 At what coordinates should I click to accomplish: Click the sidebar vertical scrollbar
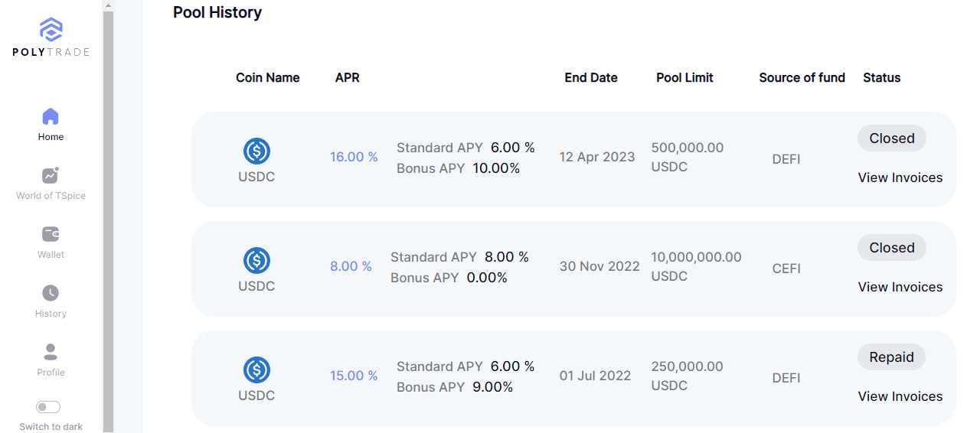[x=108, y=222]
